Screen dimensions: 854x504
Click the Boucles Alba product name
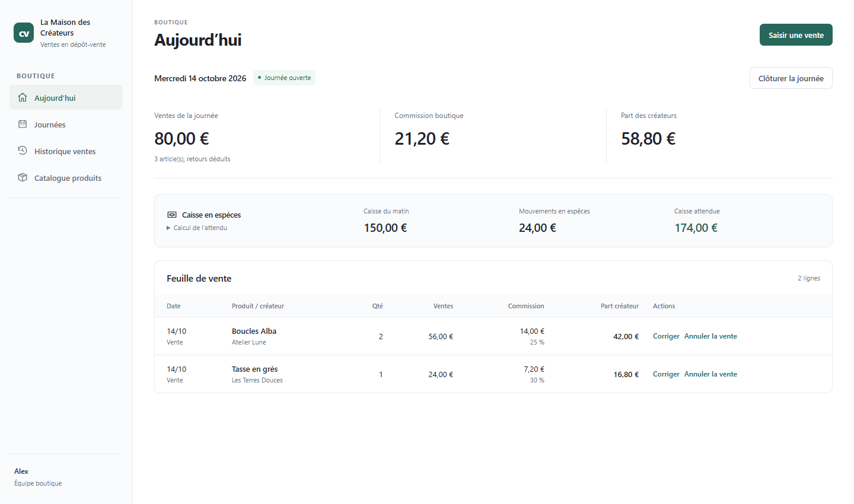254,331
